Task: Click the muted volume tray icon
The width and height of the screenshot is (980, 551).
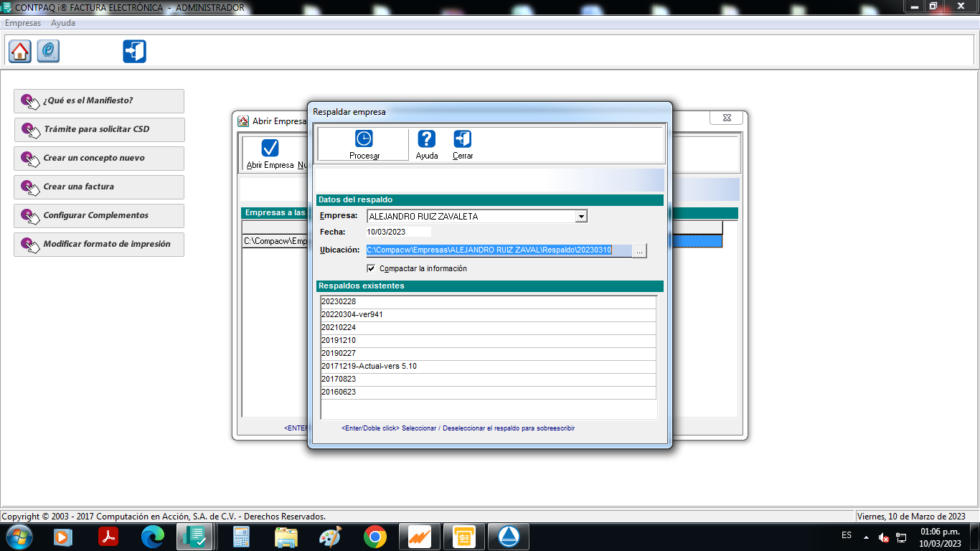Action: click(884, 537)
